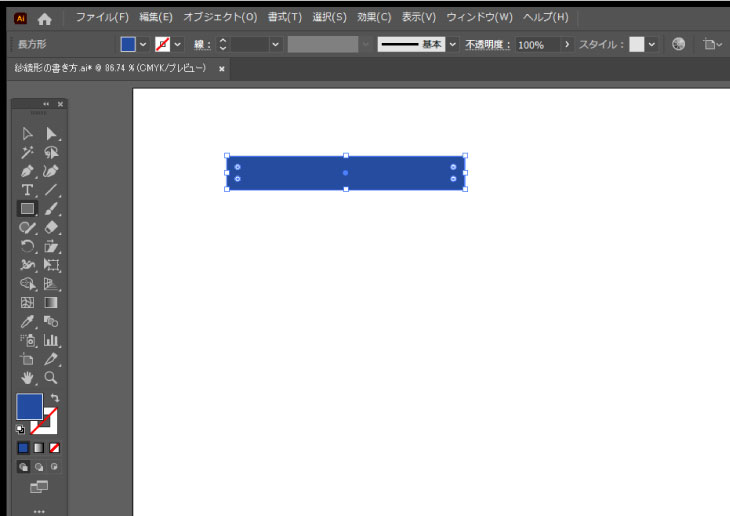730x516 pixels.
Task: Activate the Zoom tool
Action: 51,378
